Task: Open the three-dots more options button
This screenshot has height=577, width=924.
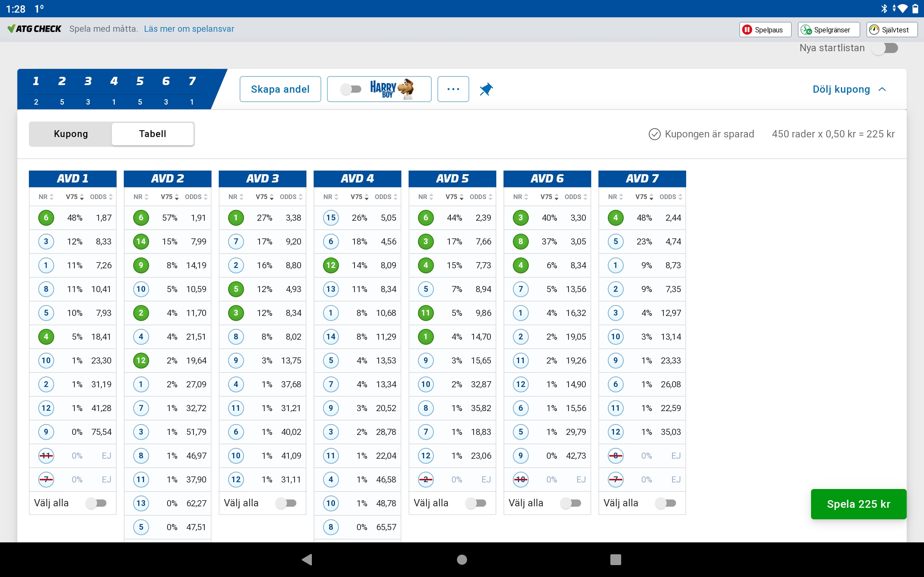Action: [x=453, y=89]
